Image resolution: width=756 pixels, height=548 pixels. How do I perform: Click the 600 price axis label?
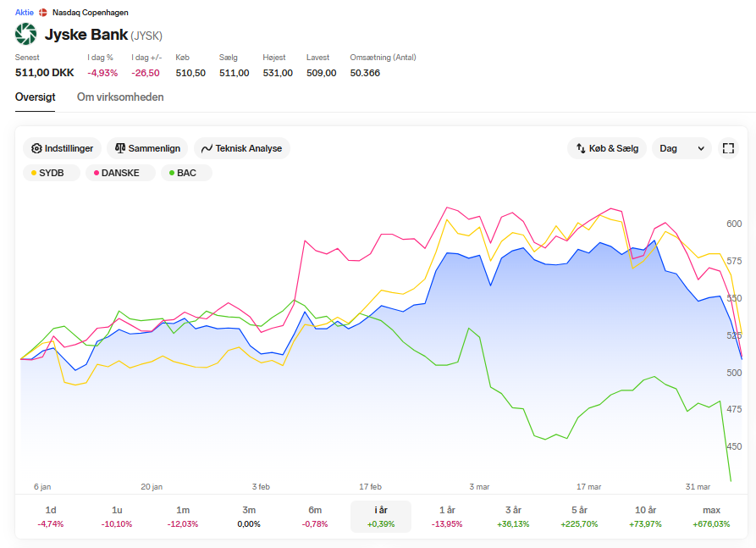pos(734,224)
